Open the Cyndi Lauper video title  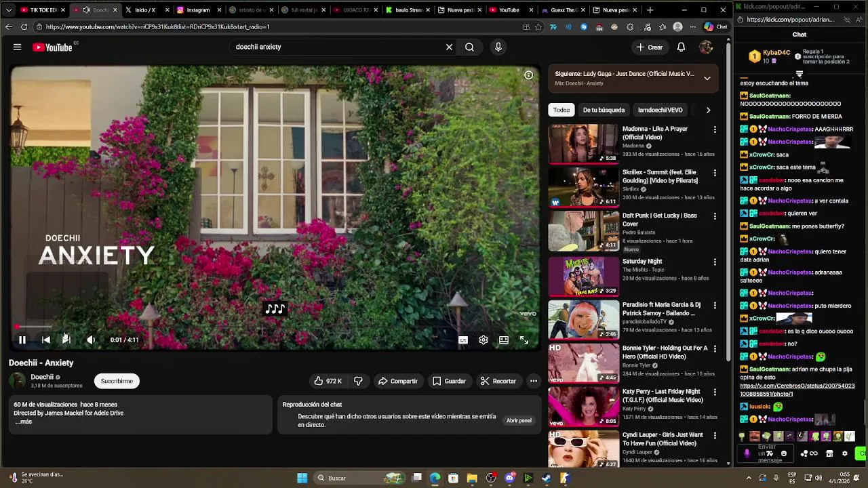pos(663,439)
